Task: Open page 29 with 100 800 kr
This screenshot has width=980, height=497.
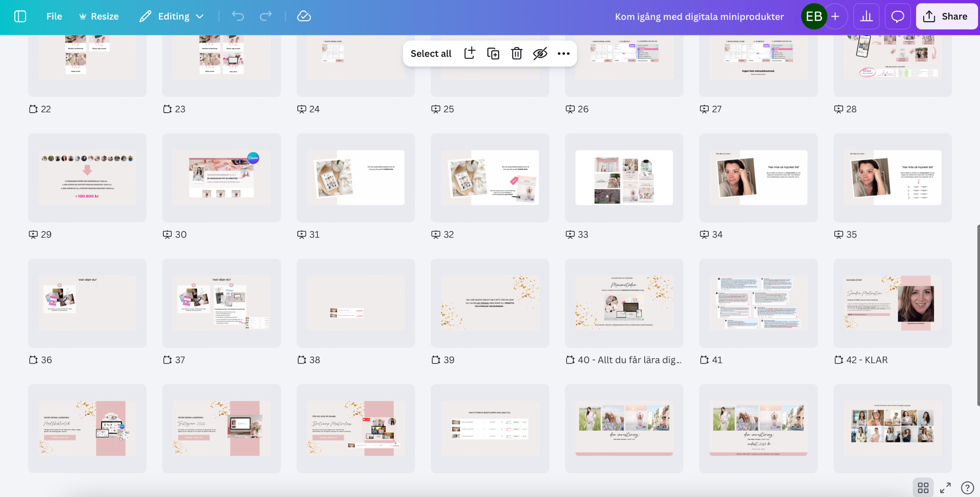Action: 87,177
